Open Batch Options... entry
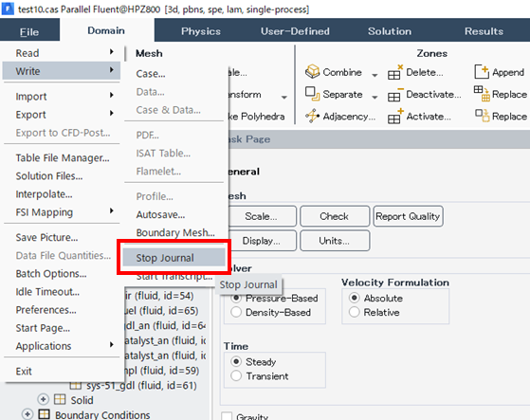 [x=51, y=274]
